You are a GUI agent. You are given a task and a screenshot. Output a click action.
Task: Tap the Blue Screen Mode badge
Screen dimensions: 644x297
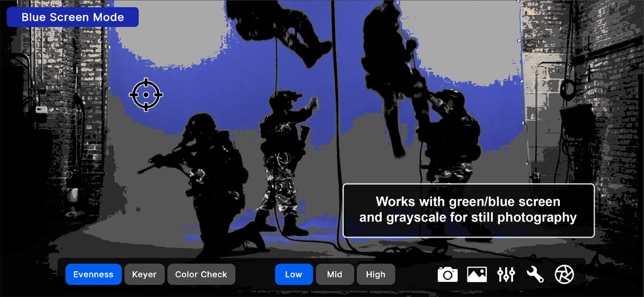73,17
